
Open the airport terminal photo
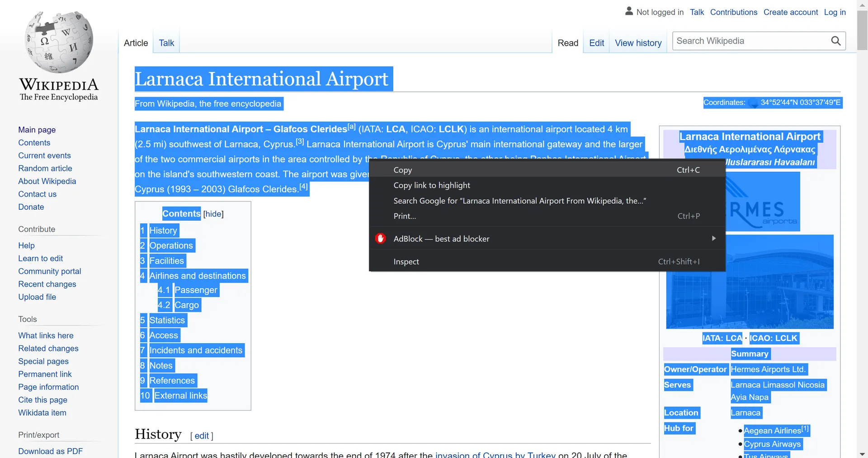point(750,289)
